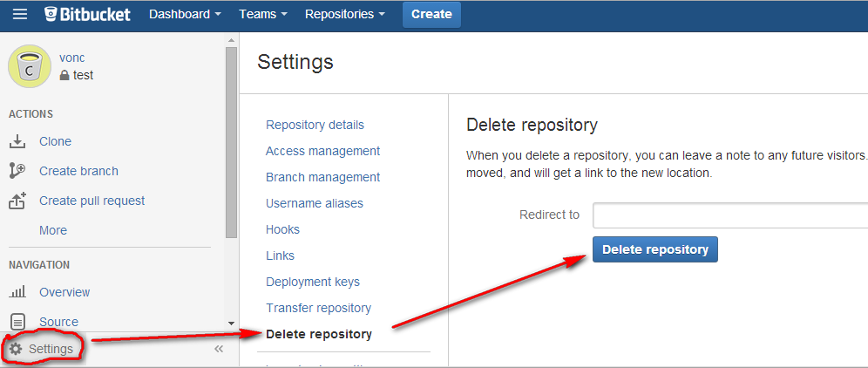Click the sidebar scrollbar down arrow
The width and height of the screenshot is (868, 368).
(231, 323)
